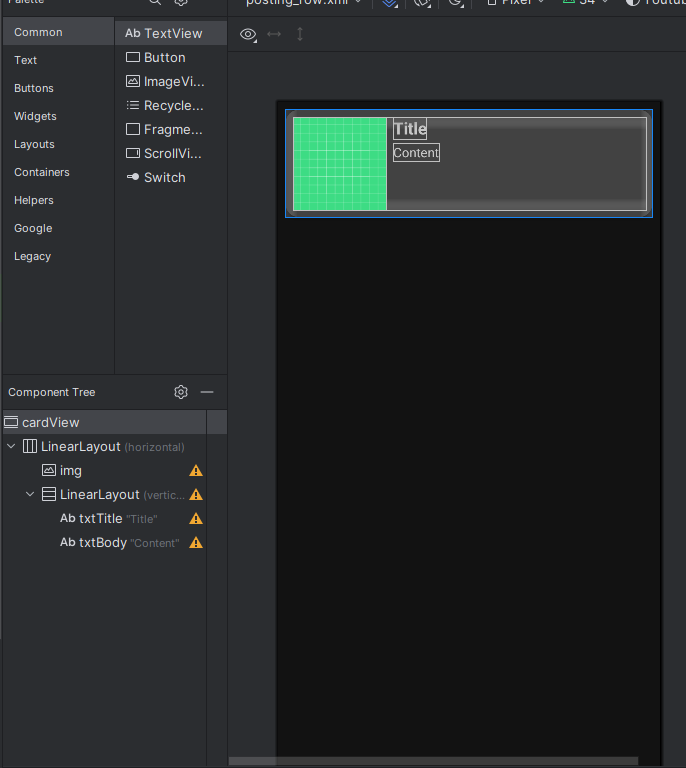Pick the ImageView widget in palette
Screen dimensions: 686x768
pos(171,81)
